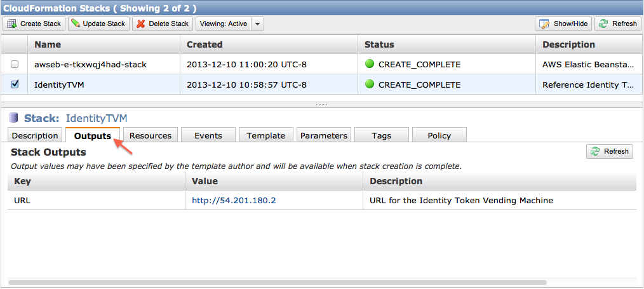The width and height of the screenshot is (644, 289).
Task: Switch to the Description tab
Action: coord(35,135)
